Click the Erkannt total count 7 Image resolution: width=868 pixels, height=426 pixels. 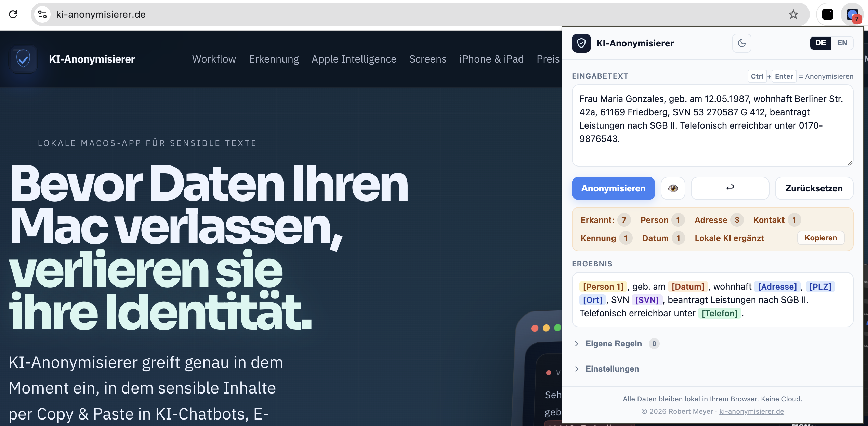[x=624, y=220]
